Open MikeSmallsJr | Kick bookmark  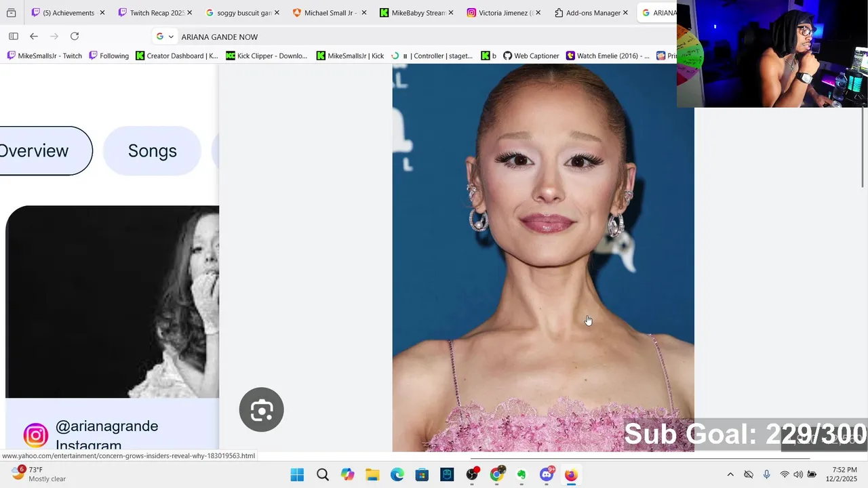point(350,56)
